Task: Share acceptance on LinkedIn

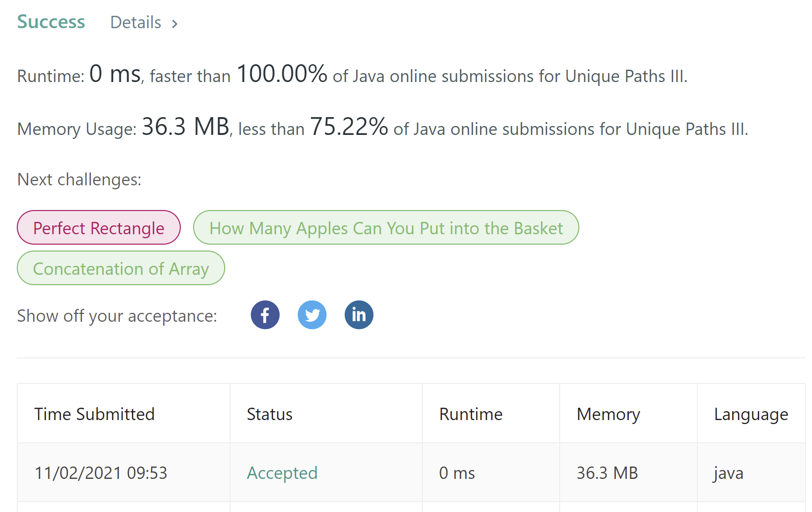Action: (x=359, y=315)
